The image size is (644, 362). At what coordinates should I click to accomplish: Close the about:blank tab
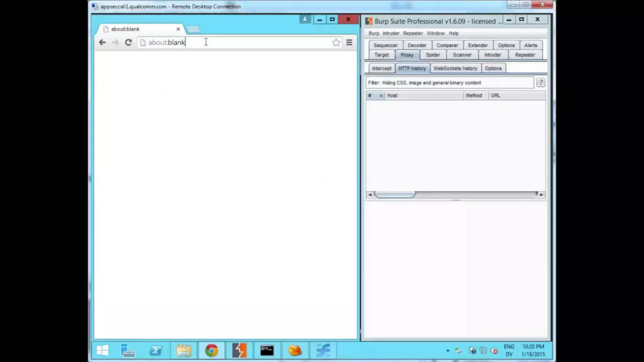pyautogui.click(x=178, y=29)
